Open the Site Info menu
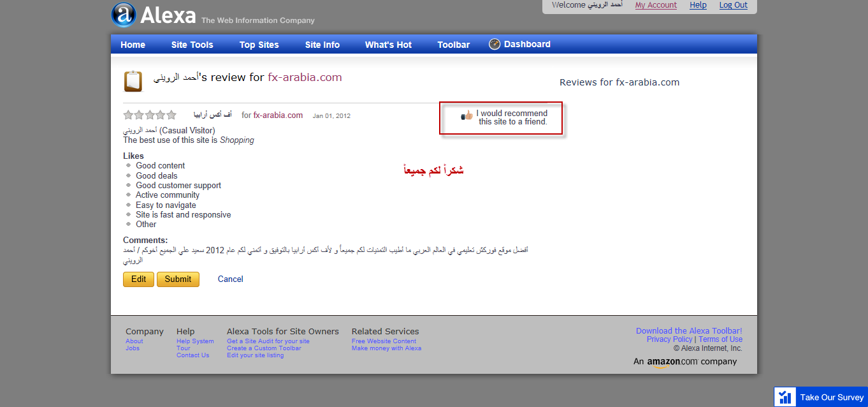 [322, 45]
